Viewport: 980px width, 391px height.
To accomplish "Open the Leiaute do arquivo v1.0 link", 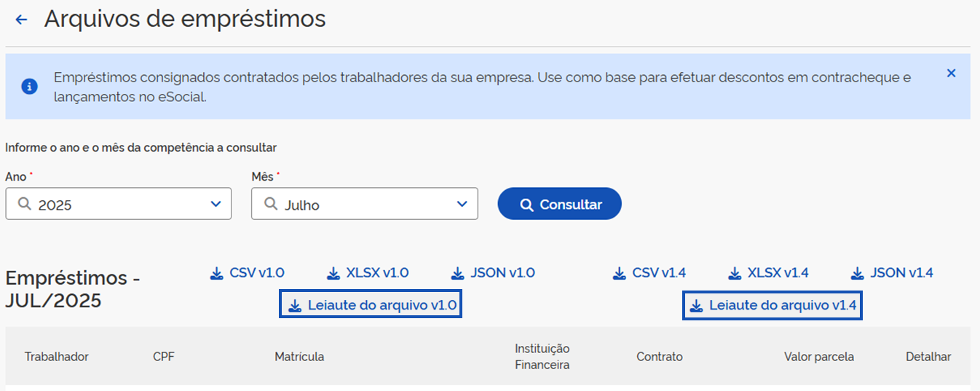I will [371, 306].
